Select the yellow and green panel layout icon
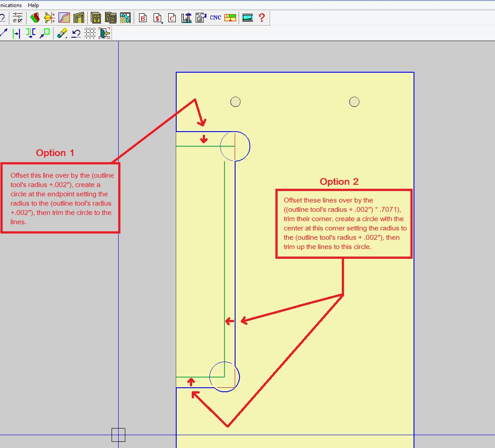The height and width of the screenshot is (448, 495). click(230, 18)
